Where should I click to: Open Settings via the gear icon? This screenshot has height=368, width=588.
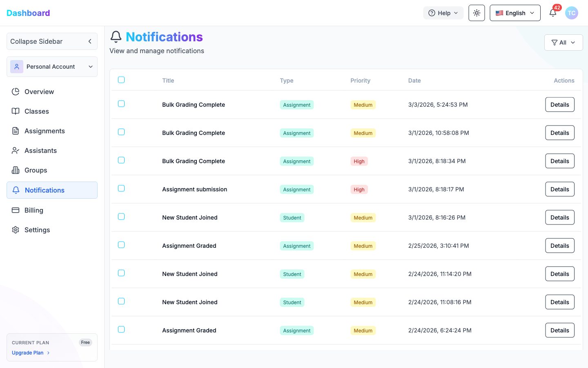point(15,230)
